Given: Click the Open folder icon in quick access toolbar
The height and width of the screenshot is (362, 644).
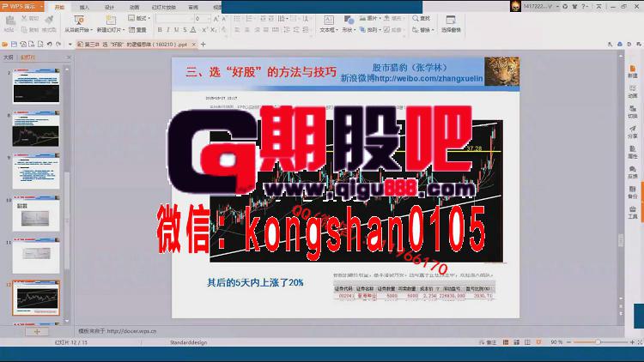Looking at the screenshot, I should point(5,44).
